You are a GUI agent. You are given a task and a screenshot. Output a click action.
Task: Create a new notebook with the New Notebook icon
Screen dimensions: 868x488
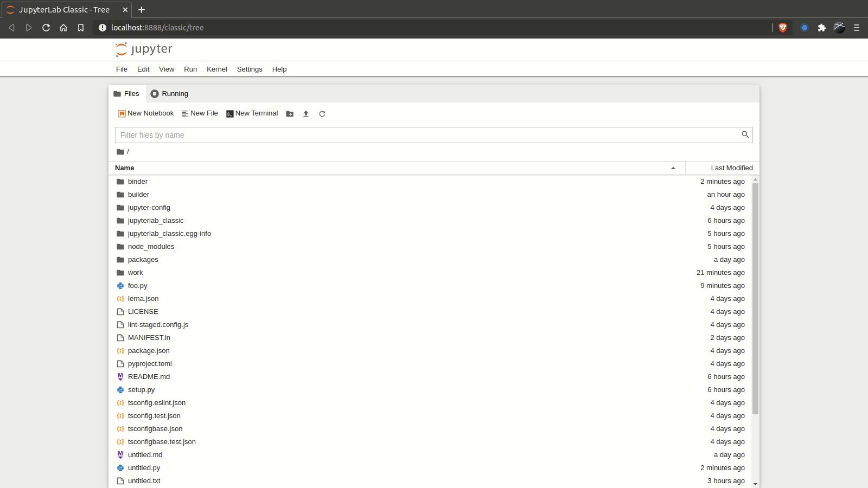tap(122, 113)
